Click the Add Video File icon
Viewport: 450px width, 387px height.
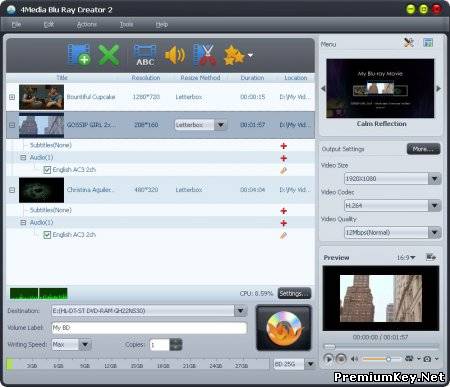[x=79, y=54]
